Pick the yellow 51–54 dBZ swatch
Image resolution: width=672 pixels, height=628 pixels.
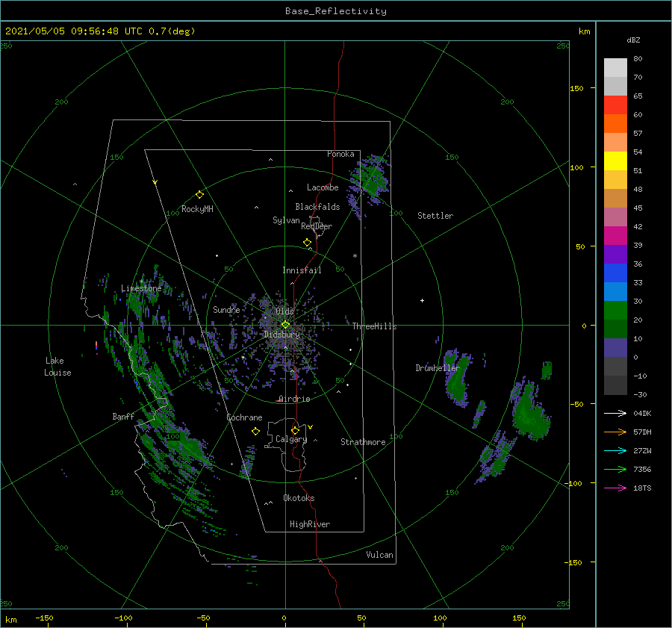click(615, 161)
